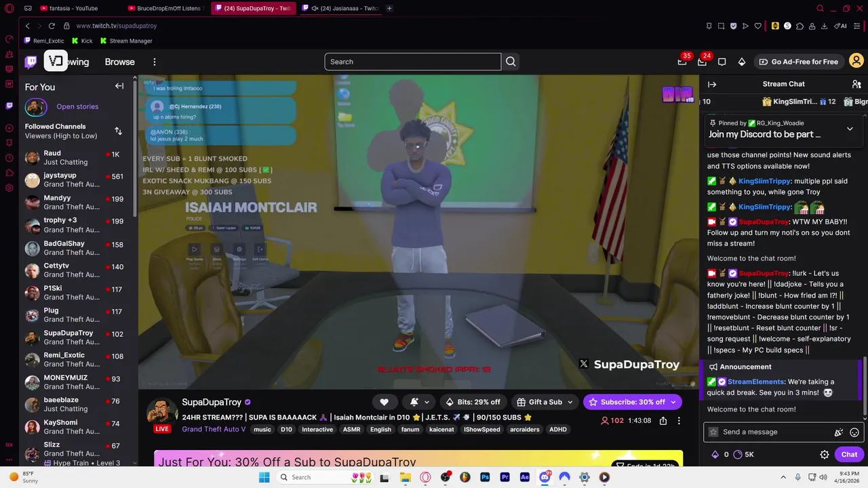
Task: Click the search magnifier button
Action: click(511, 62)
